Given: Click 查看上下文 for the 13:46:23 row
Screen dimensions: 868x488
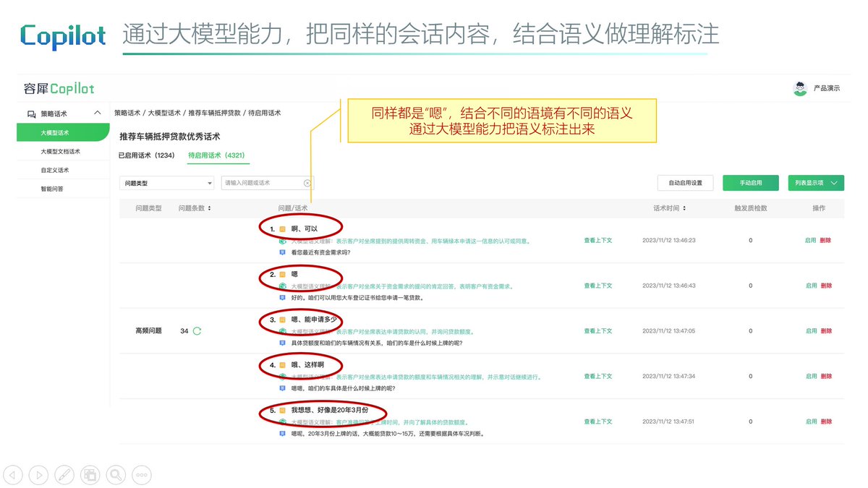Looking at the screenshot, I should (x=598, y=241).
